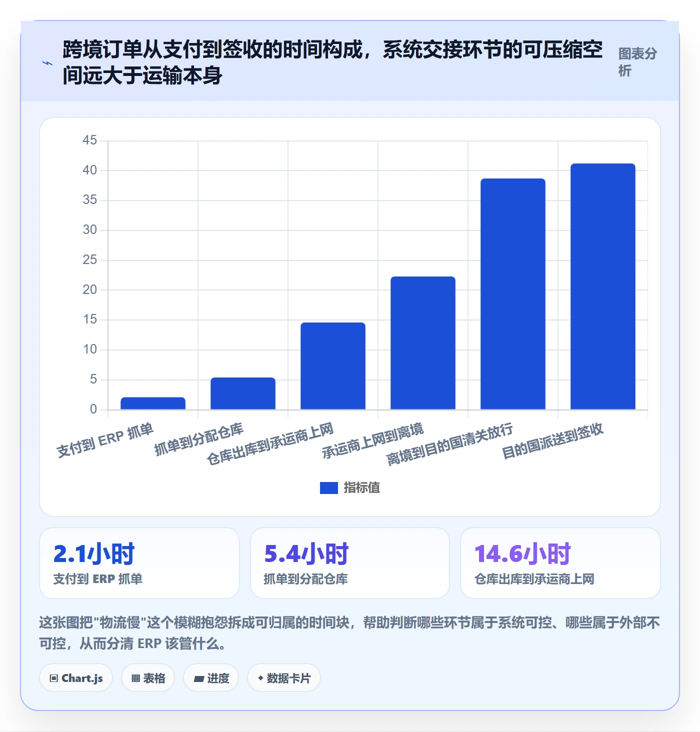Click the 2.1小时 stat value

94,554
